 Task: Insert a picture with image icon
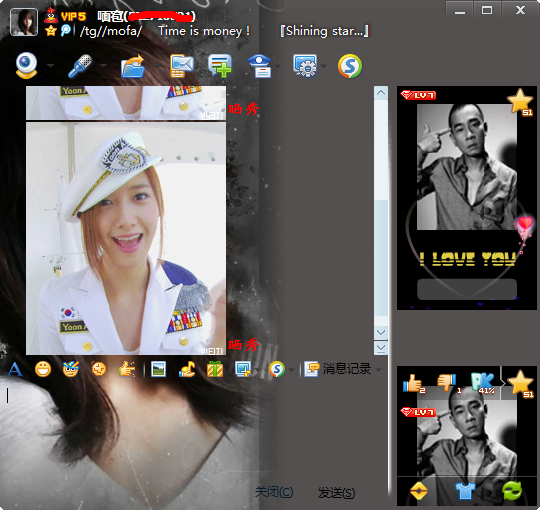[x=158, y=370]
